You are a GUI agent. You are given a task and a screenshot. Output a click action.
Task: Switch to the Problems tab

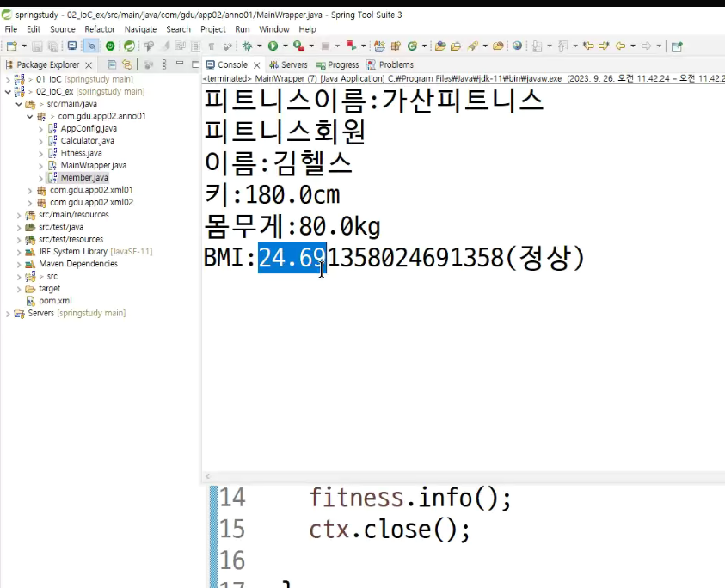[390, 64]
